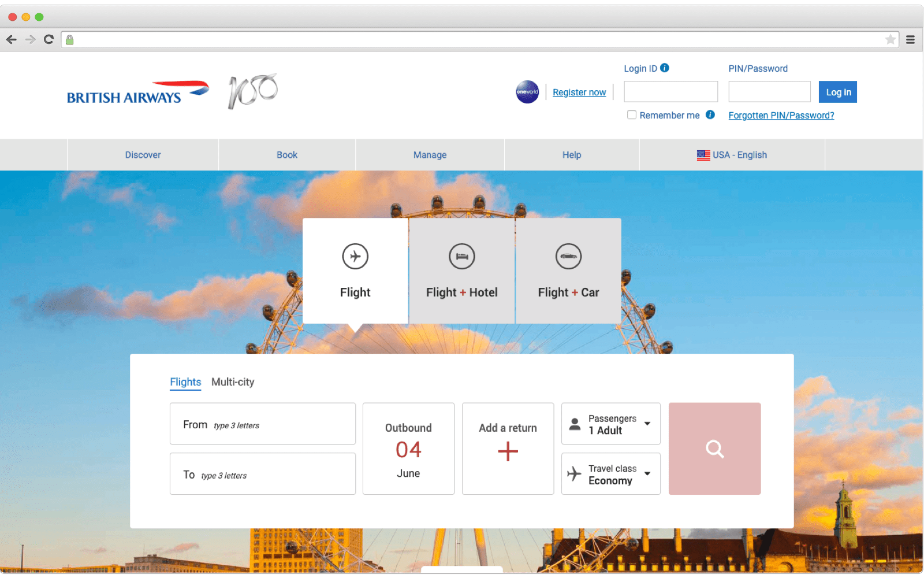Image resolution: width=924 pixels, height=578 pixels.
Task: Click the browser back arrow
Action: (x=12, y=39)
